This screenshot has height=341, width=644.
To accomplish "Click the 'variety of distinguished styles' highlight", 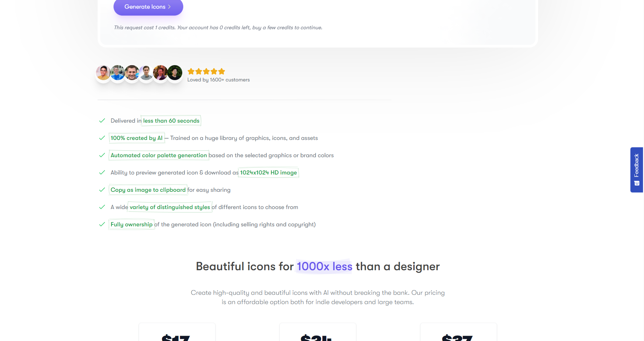I will [170, 207].
